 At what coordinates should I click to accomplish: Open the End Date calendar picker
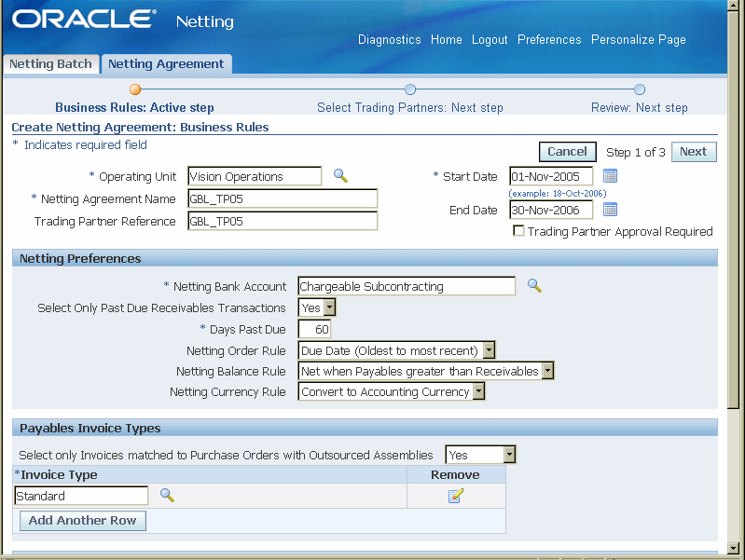610,210
